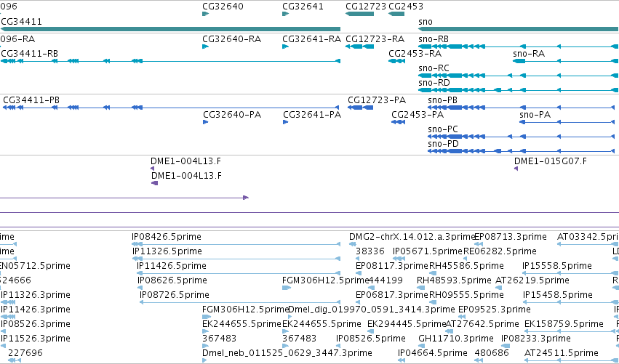Select EST AT27642.5prime
This screenshot has width=619, height=364.
tap(482, 324)
